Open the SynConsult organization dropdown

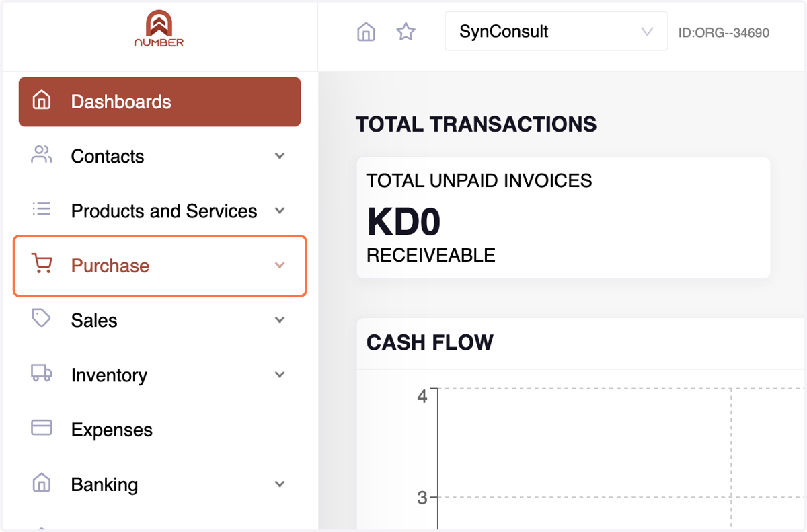556,31
